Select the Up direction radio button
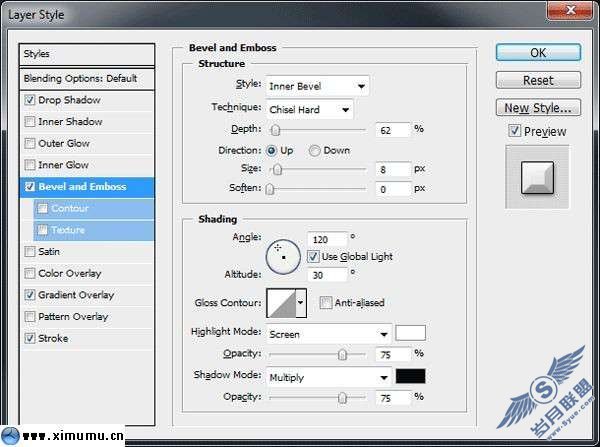The width and height of the screenshot is (600, 447). pyautogui.click(x=271, y=151)
